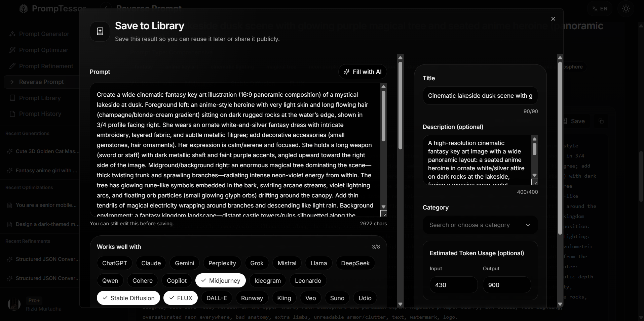
Task: Toggle the Udio model chip
Action: point(365,298)
